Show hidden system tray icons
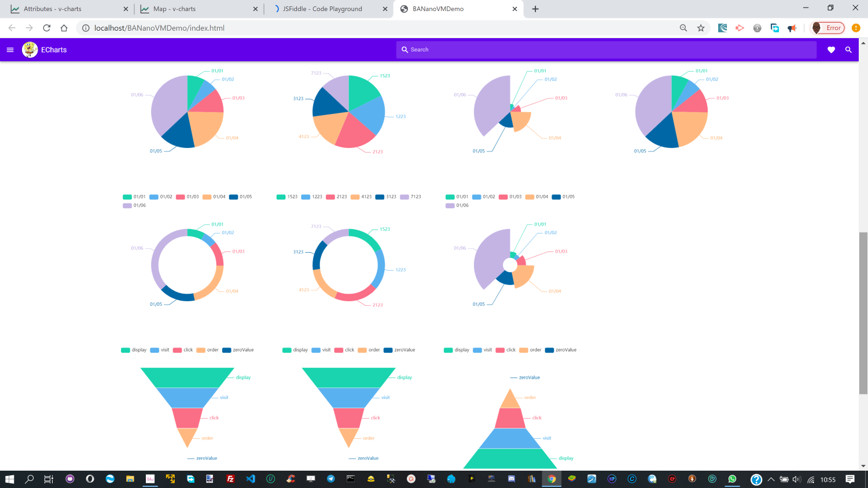This screenshot has height=488, width=868. pos(771,479)
